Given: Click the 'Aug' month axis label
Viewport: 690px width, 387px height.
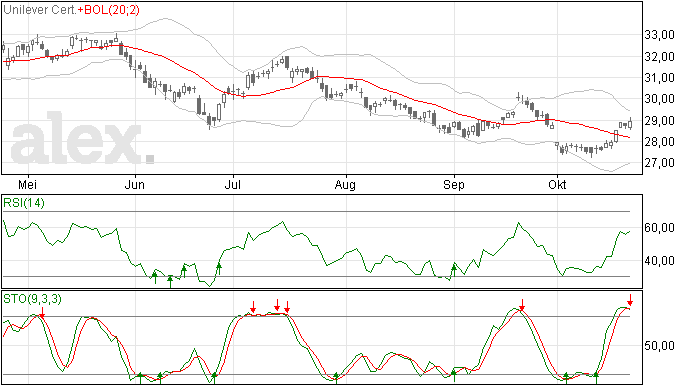Looking at the screenshot, I should click(x=345, y=184).
